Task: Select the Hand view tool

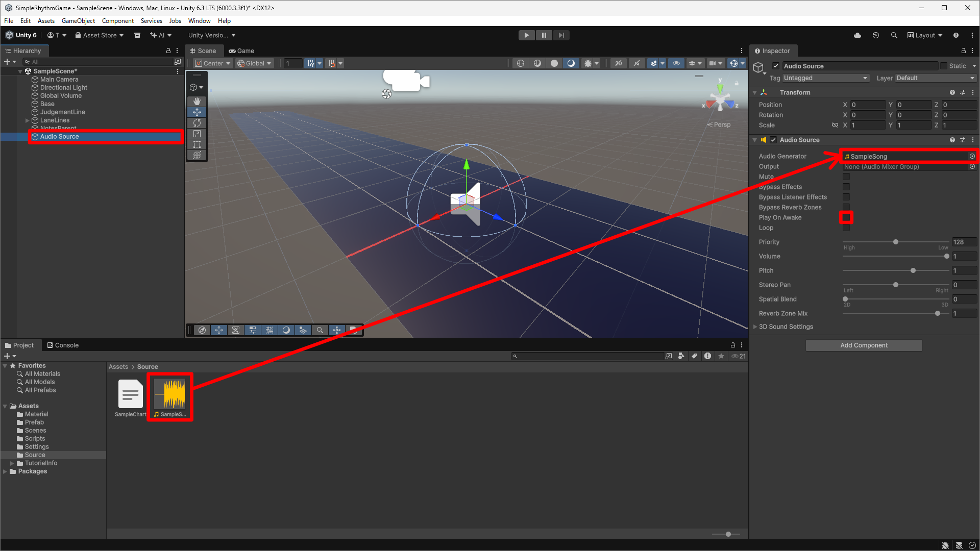Action: click(197, 102)
